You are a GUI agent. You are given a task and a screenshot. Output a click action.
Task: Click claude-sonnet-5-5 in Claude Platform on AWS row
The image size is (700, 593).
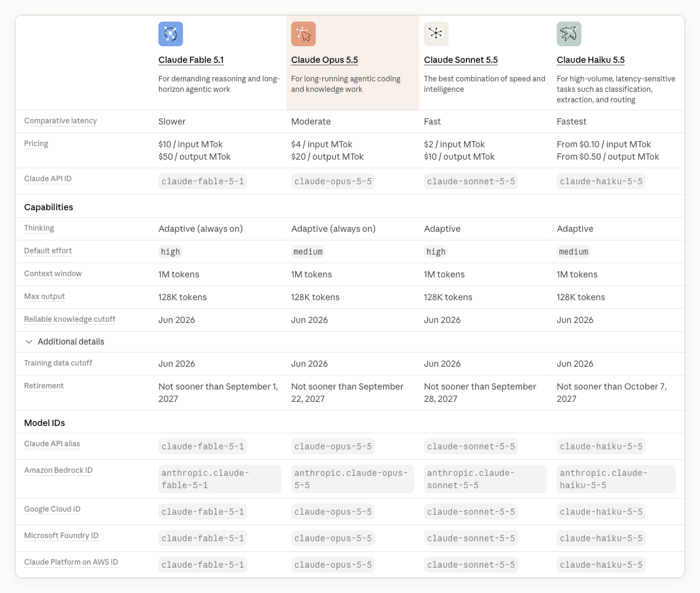471,565
